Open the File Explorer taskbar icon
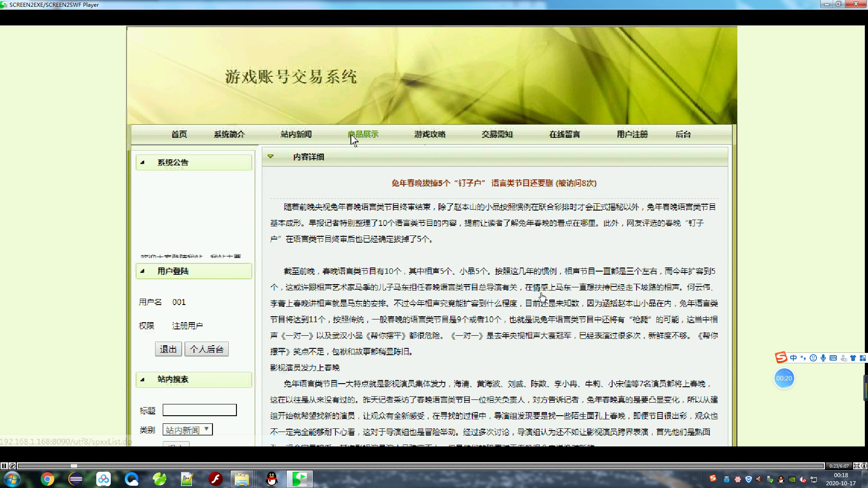The height and width of the screenshot is (488, 868). [242, 479]
